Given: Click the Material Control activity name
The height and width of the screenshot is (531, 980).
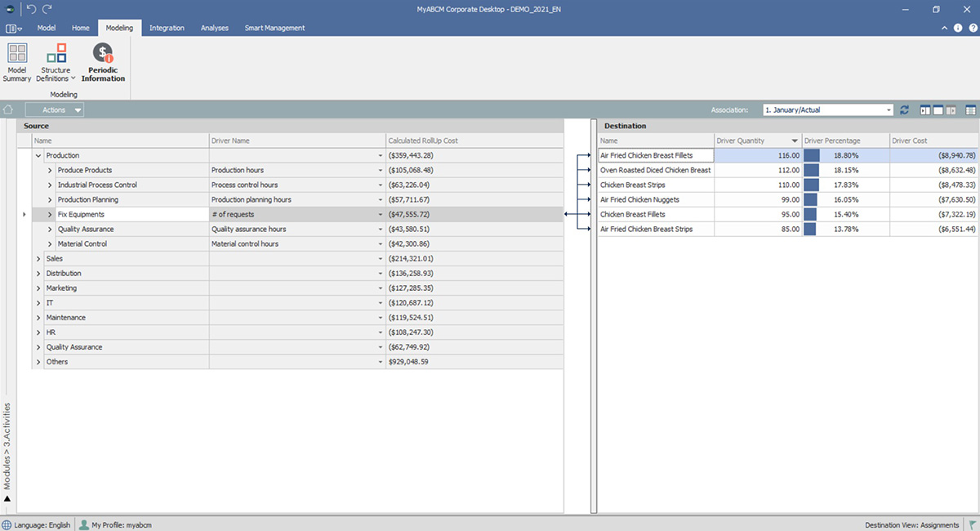Looking at the screenshot, I should [82, 243].
